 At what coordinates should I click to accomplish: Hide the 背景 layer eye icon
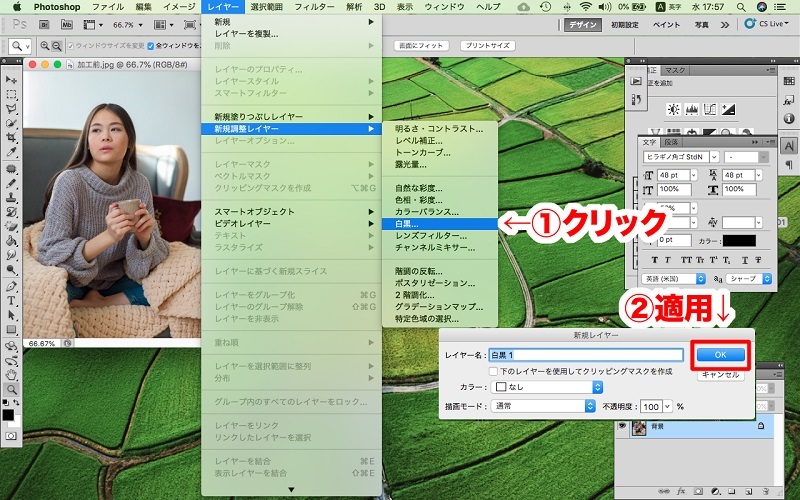622,426
